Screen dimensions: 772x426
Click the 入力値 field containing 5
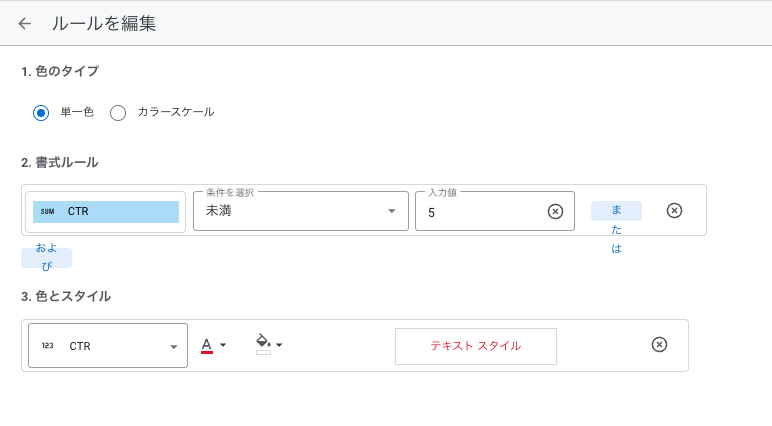(x=495, y=211)
